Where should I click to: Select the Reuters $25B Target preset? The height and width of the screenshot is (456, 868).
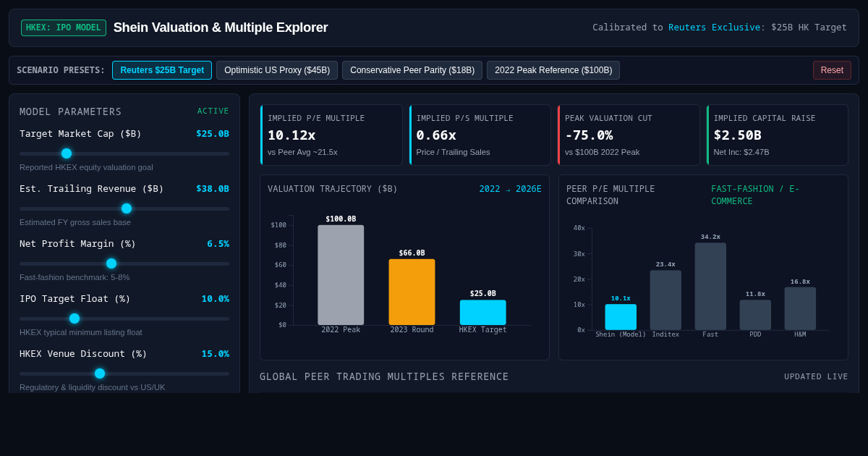click(x=162, y=70)
